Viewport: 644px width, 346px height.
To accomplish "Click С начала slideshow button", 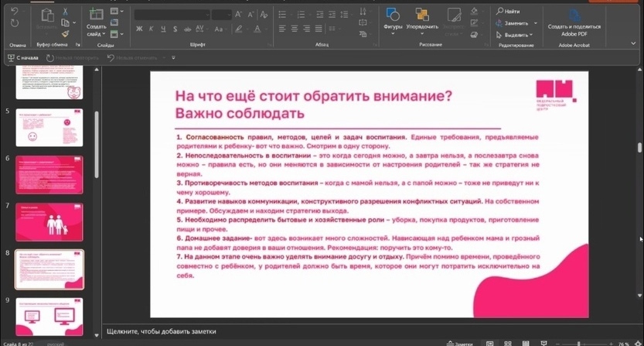I will tap(23, 57).
